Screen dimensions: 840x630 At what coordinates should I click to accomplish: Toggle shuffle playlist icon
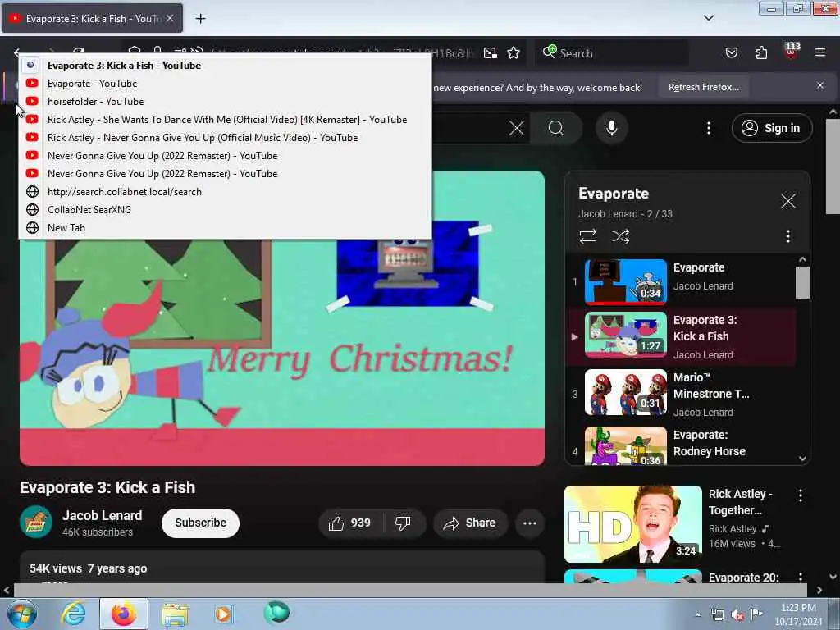point(621,236)
